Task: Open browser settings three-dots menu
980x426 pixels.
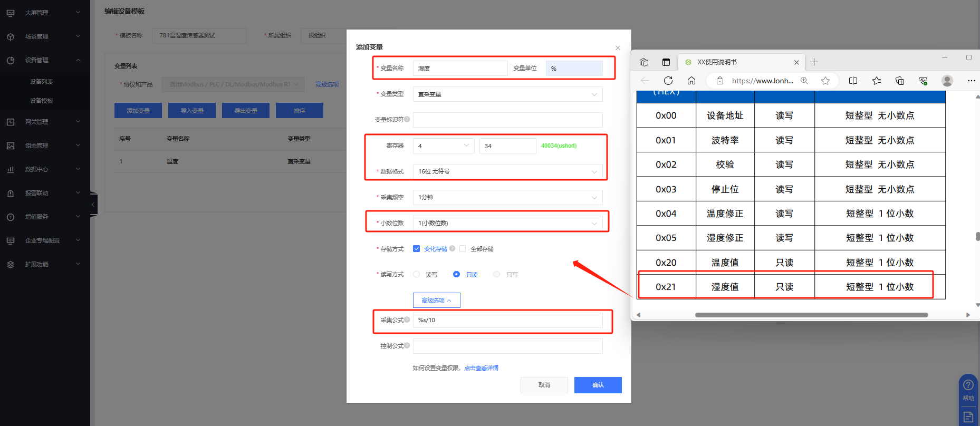Action: tap(971, 81)
